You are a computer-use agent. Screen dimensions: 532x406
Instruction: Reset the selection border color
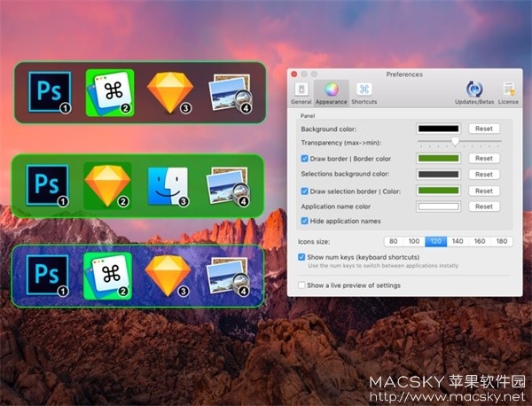click(x=484, y=191)
